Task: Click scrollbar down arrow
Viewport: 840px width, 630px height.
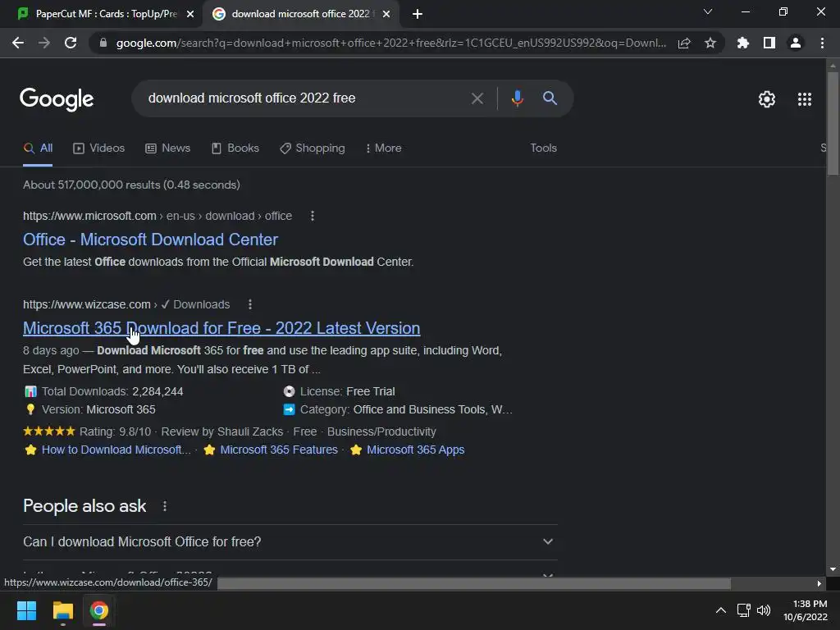Action: click(833, 569)
